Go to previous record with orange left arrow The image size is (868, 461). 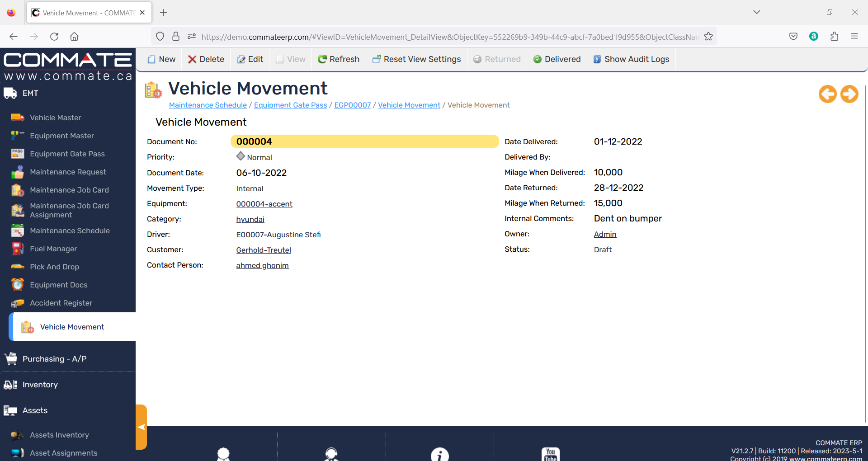click(x=827, y=94)
